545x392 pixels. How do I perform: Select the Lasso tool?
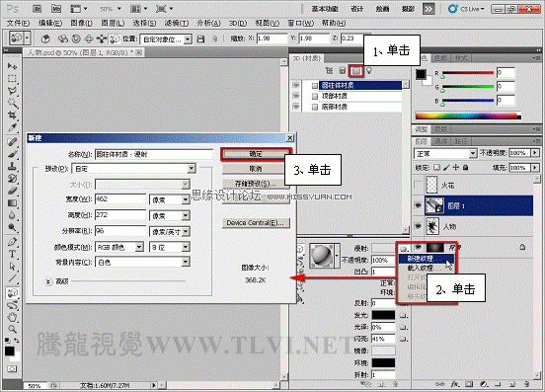[x=12, y=91]
